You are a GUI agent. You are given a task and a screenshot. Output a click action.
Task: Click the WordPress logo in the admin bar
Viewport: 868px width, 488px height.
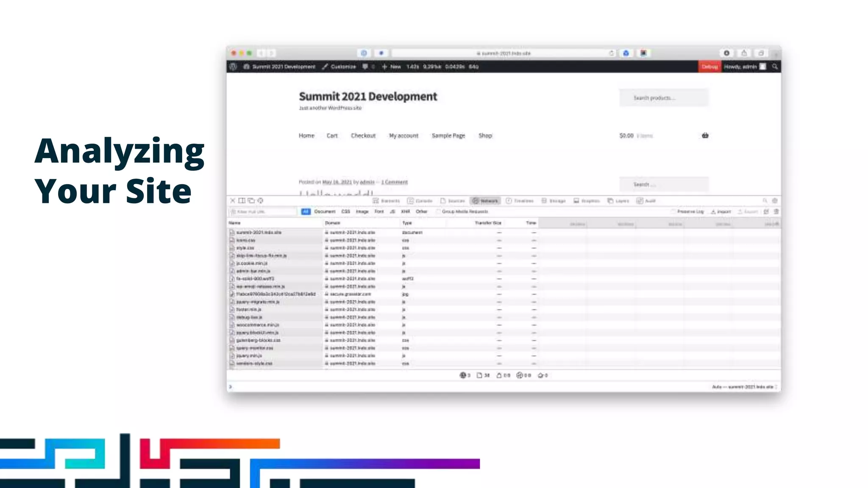click(x=233, y=67)
